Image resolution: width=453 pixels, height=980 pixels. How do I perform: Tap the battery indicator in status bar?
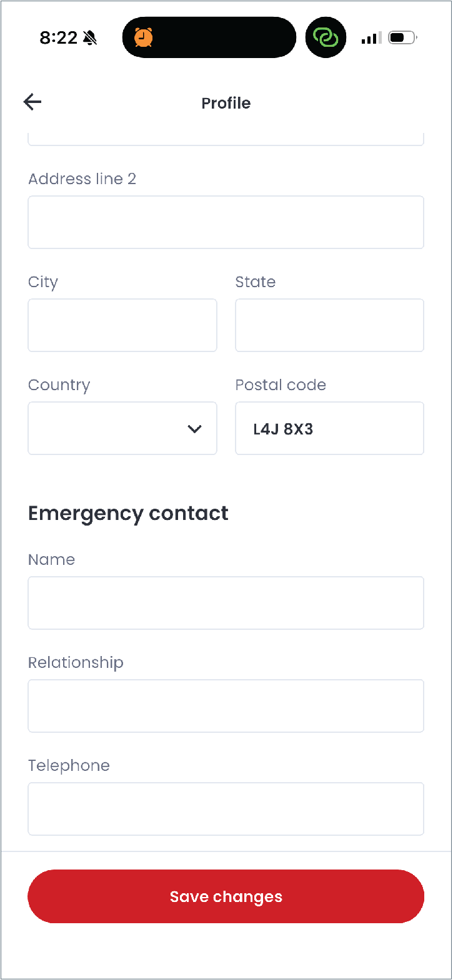pos(402,38)
